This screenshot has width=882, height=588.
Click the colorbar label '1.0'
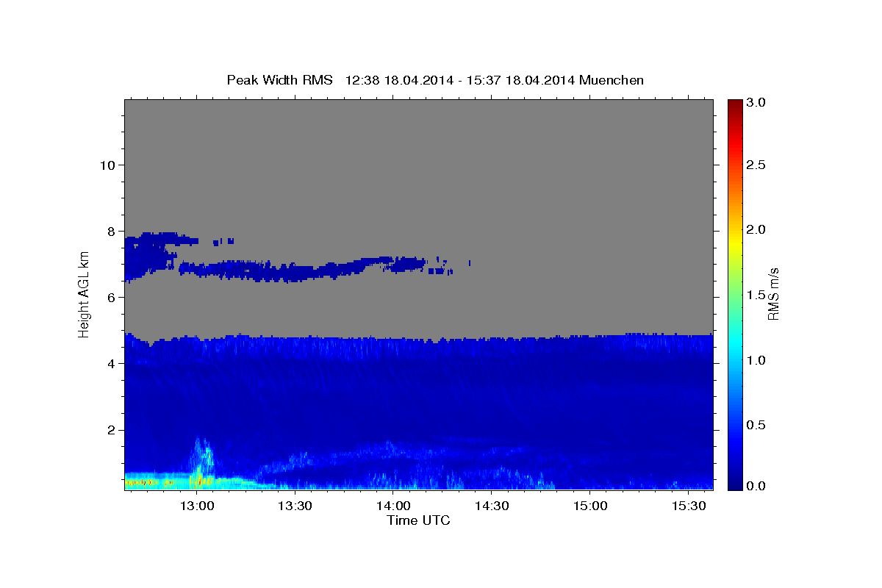[756, 360]
